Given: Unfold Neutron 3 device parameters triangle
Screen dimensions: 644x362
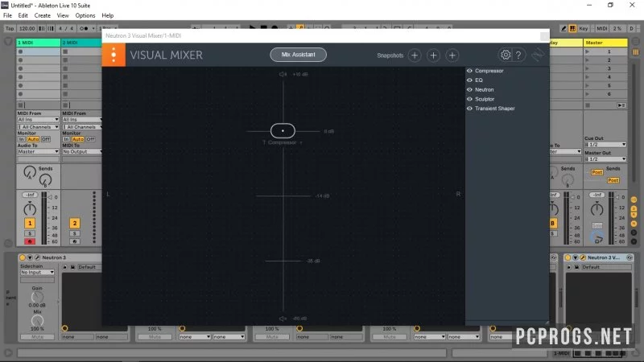Looking at the screenshot, I should (x=30, y=257).
